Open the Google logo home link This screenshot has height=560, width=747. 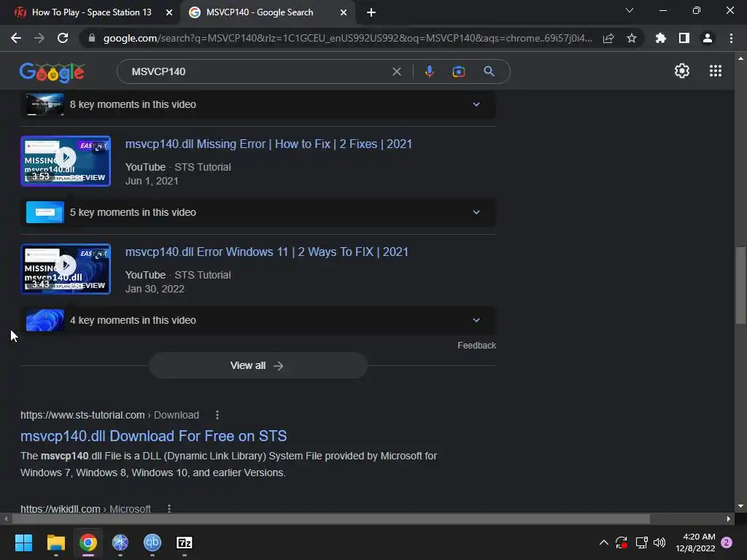point(52,72)
